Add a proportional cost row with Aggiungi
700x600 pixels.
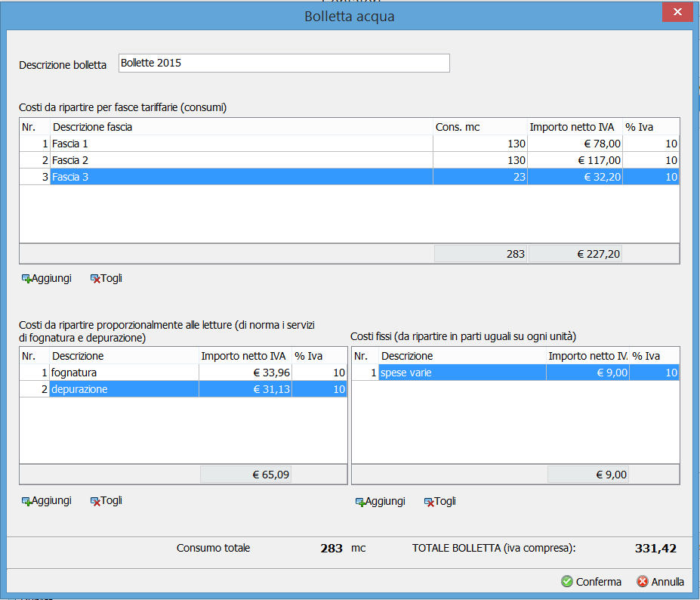(x=46, y=500)
